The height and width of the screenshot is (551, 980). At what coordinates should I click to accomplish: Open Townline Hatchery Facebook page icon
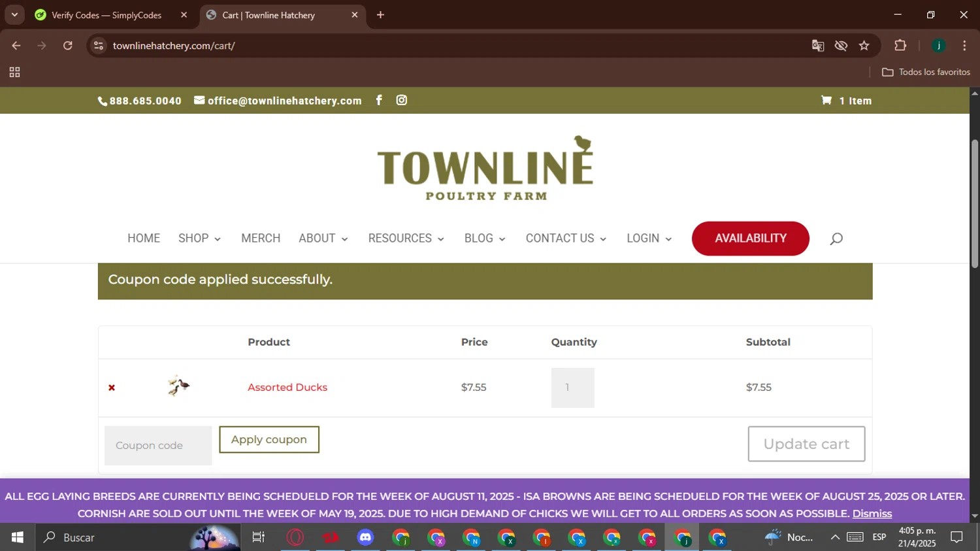click(x=379, y=100)
